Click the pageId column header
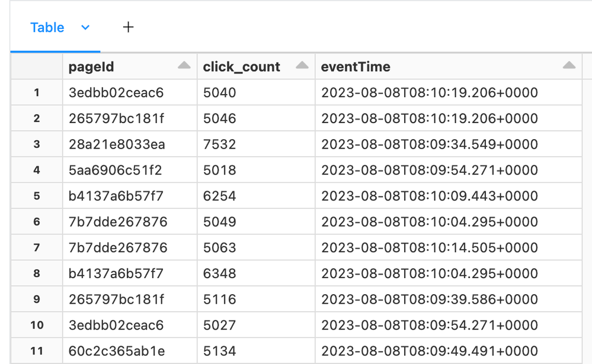This screenshot has height=364, width=592. click(91, 67)
